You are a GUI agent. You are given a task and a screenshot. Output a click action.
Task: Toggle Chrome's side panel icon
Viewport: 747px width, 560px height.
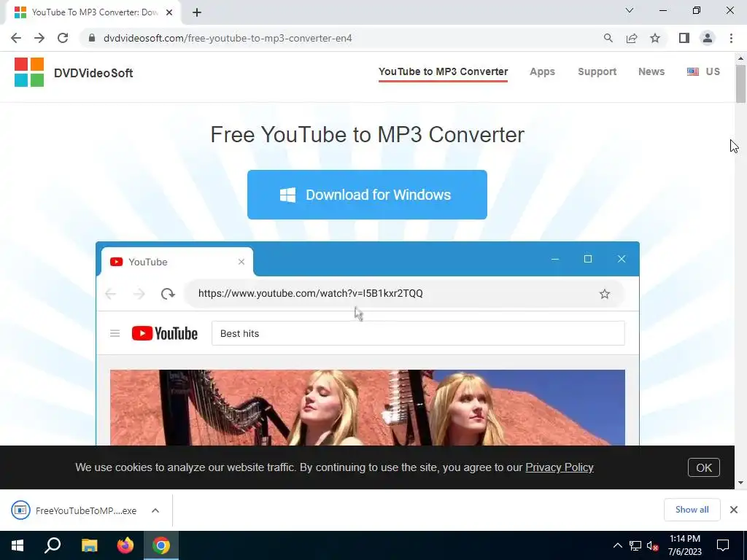684,38
